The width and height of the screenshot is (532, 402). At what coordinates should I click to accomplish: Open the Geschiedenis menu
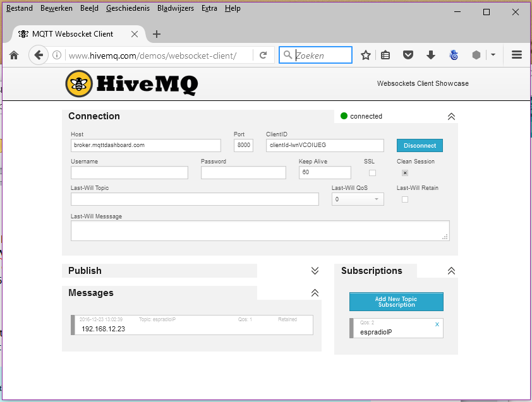click(x=128, y=8)
